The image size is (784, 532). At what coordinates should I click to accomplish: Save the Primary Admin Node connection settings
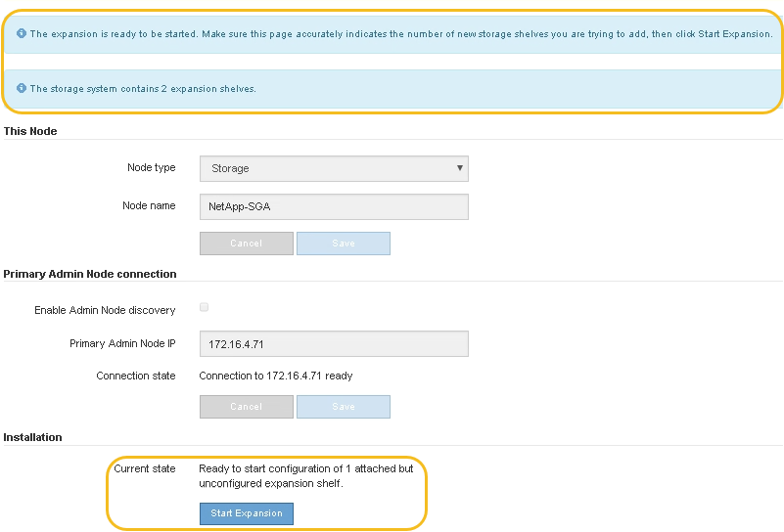tap(344, 407)
